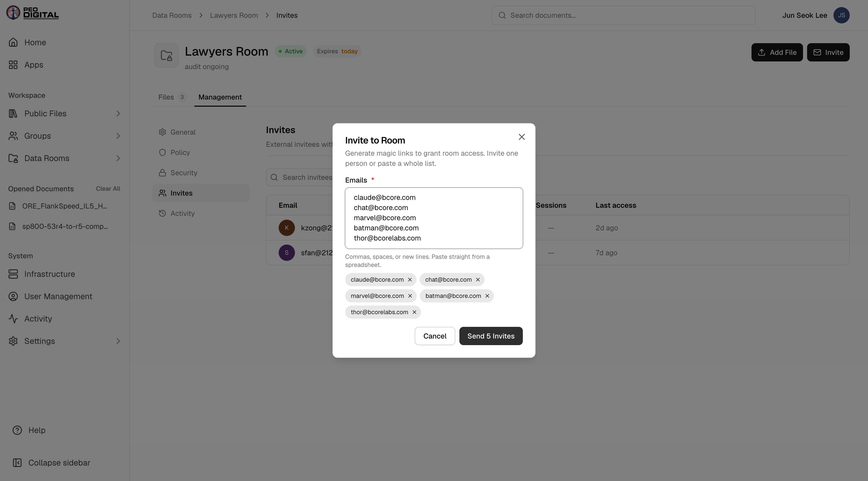The image size is (868, 481).
Task: Collapse the sidebar
Action: click(51, 463)
